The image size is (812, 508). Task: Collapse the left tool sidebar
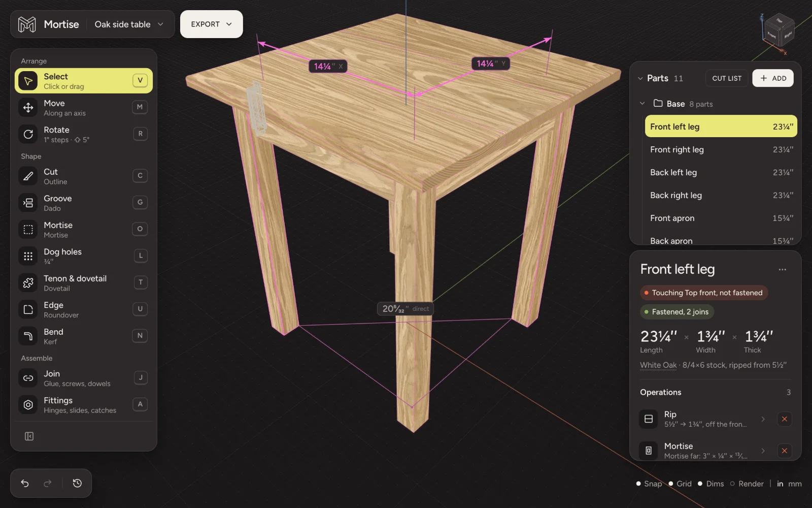29,436
